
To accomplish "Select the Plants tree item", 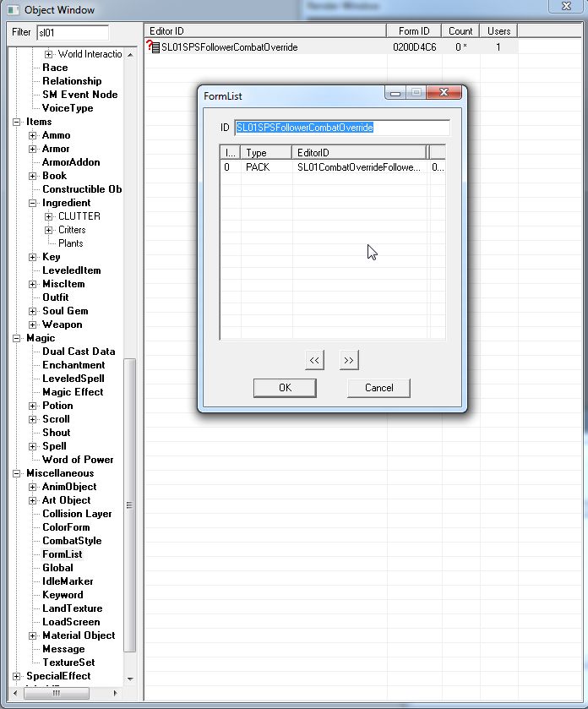I will click(x=70, y=243).
